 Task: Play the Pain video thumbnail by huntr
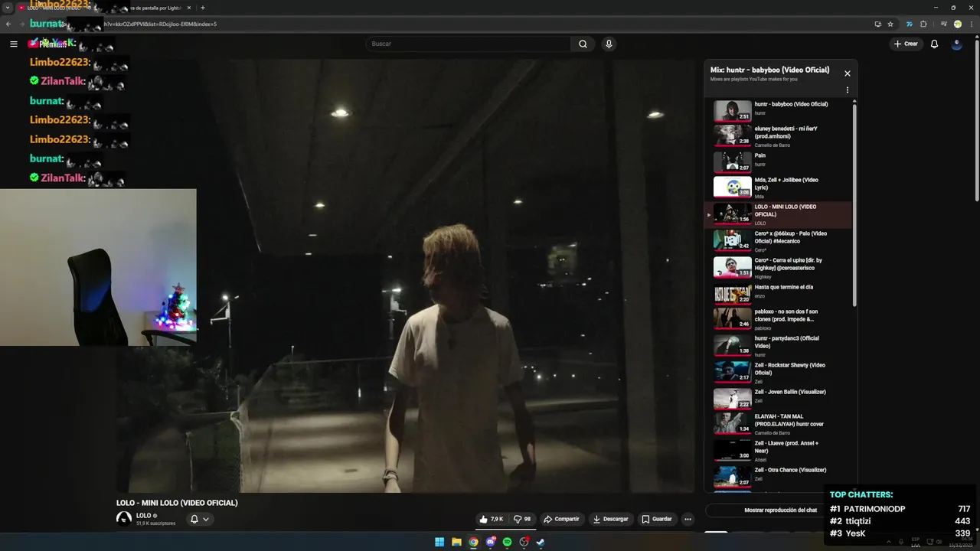coord(733,162)
